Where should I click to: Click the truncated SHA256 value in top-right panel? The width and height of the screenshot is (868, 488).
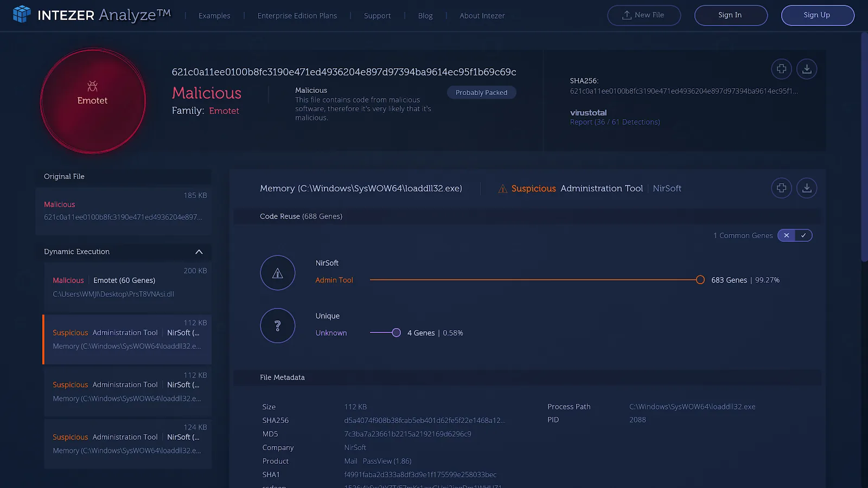[x=684, y=91]
